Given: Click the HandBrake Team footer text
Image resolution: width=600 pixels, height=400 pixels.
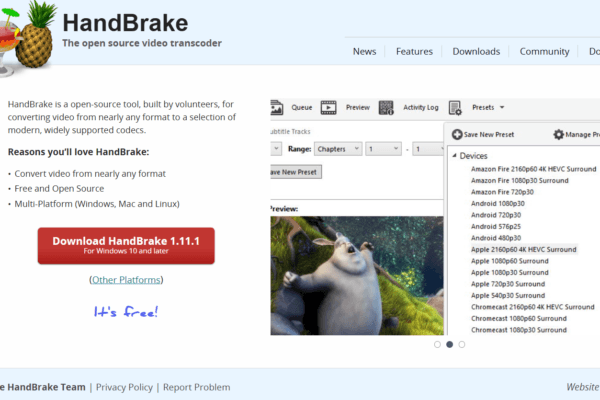Looking at the screenshot, I should [43, 387].
